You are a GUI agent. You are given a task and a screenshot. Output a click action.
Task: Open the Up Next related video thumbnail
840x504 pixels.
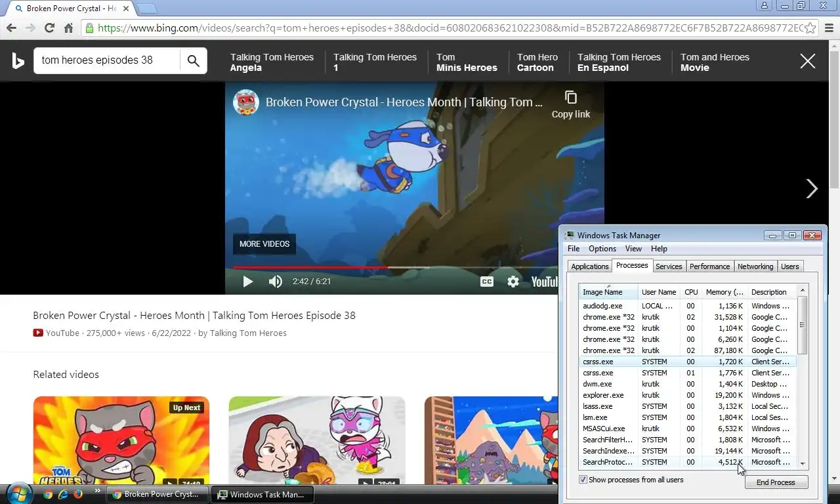tap(121, 440)
